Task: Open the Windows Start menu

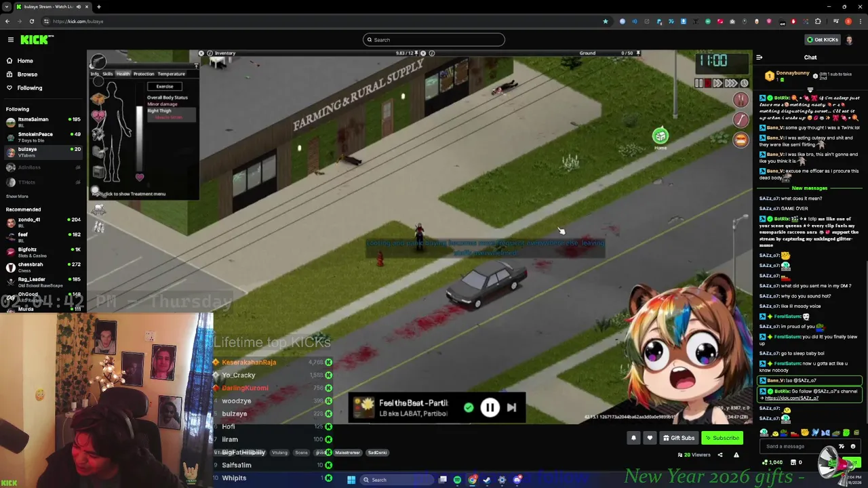Action: 351,480
